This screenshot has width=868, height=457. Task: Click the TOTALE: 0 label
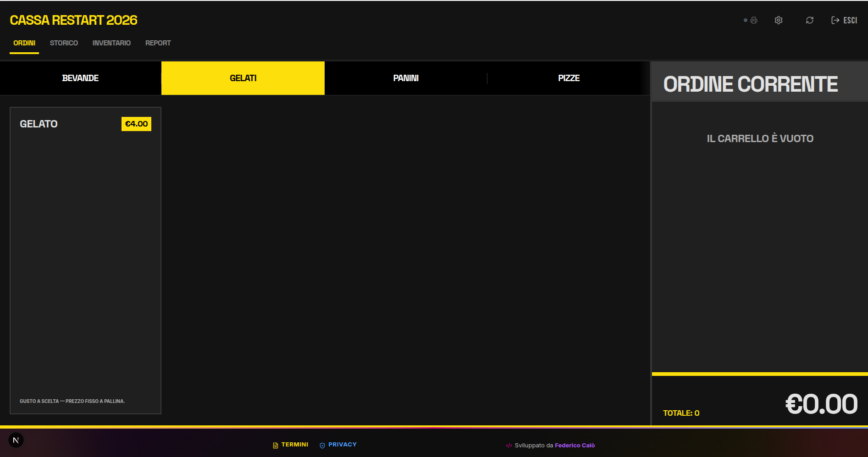(x=681, y=413)
